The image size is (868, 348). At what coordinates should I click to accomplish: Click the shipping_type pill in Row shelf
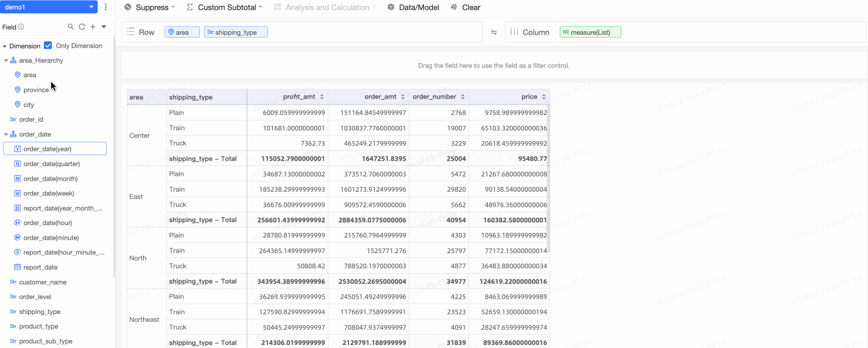pyautogui.click(x=236, y=32)
